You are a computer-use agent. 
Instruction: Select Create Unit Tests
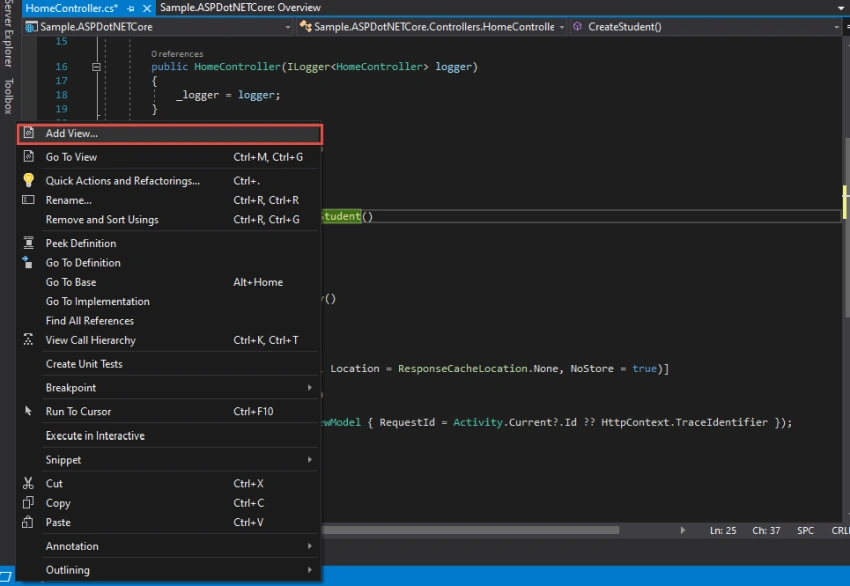point(170,364)
